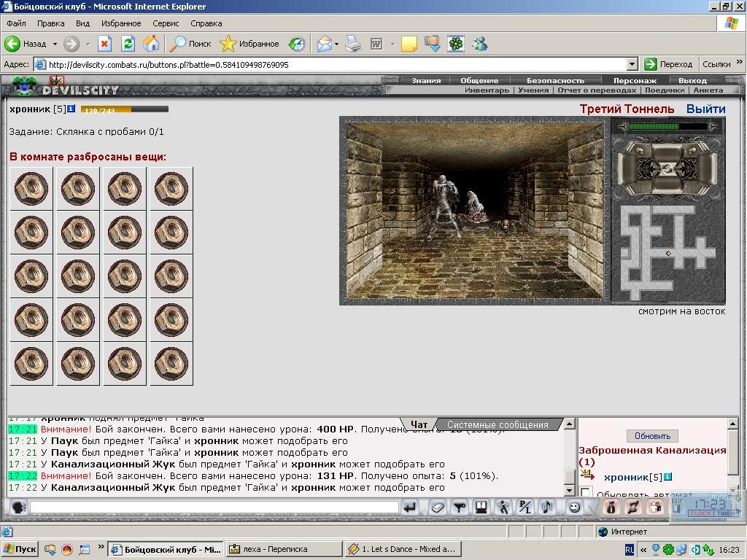Open Анкета from the game submenu

coord(708,90)
